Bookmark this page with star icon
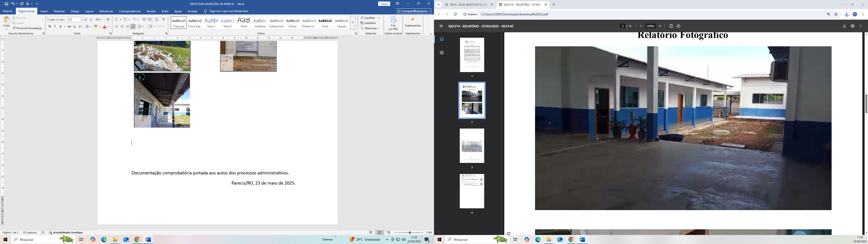Viewport: 868px width, 244px height. (x=836, y=14)
